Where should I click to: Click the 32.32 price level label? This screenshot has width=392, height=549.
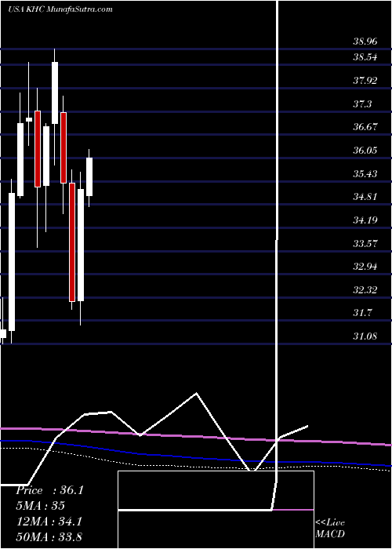[365, 290]
